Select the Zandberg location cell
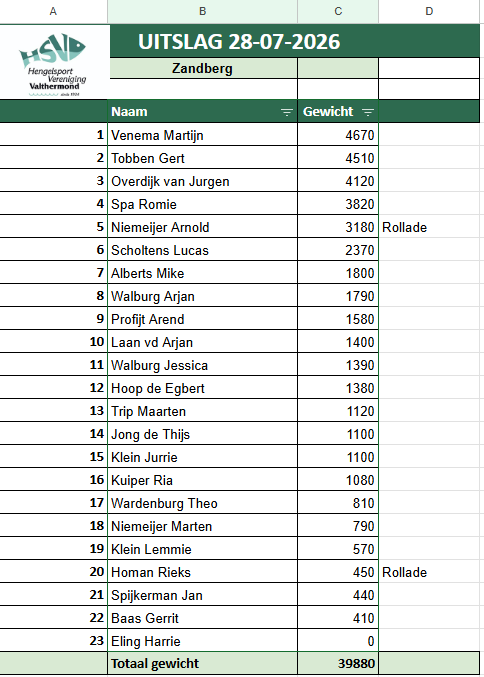484x677 pixels. coord(202,68)
